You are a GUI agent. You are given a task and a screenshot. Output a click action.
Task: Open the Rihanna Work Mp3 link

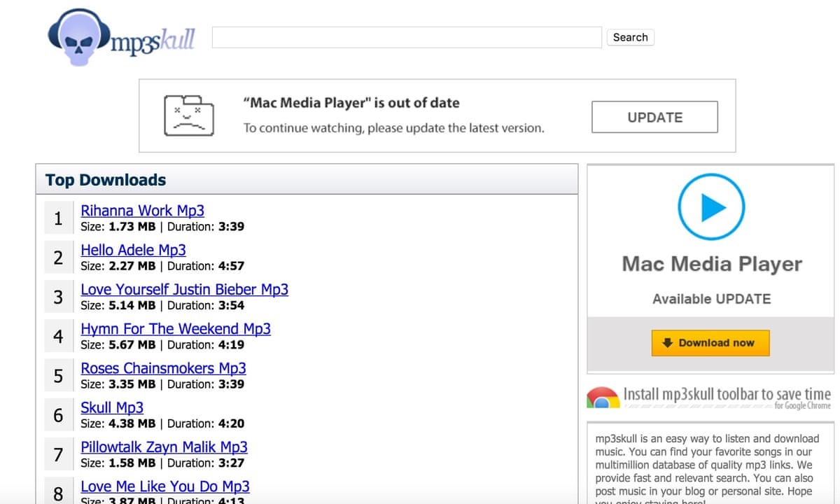(142, 211)
